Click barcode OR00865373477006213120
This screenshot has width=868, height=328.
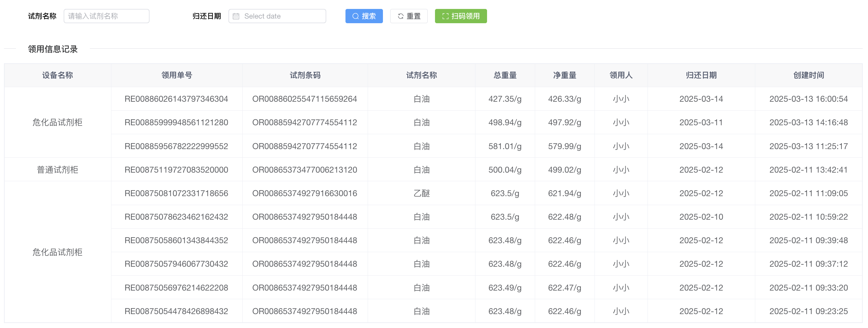[x=305, y=170]
